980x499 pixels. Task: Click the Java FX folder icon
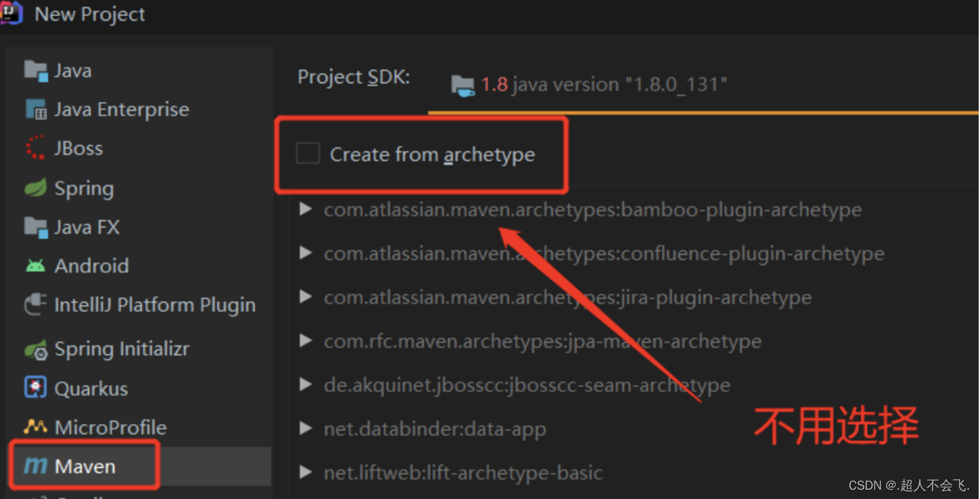[x=36, y=227]
